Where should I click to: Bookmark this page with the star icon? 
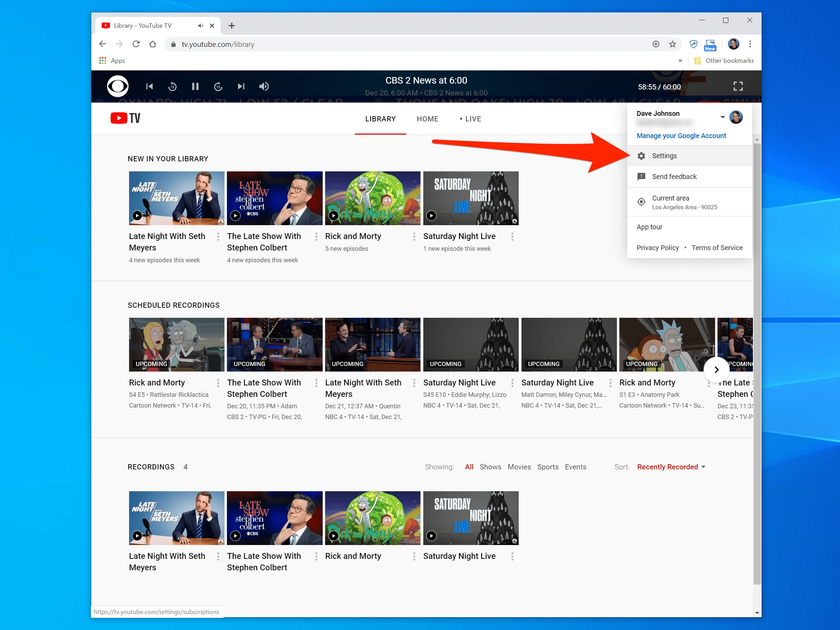(672, 44)
